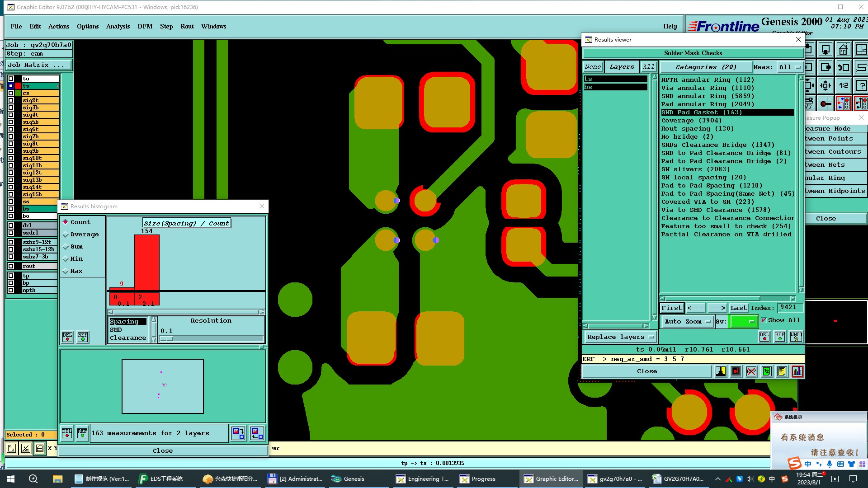Open the Replace layers dropdown

(620, 337)
